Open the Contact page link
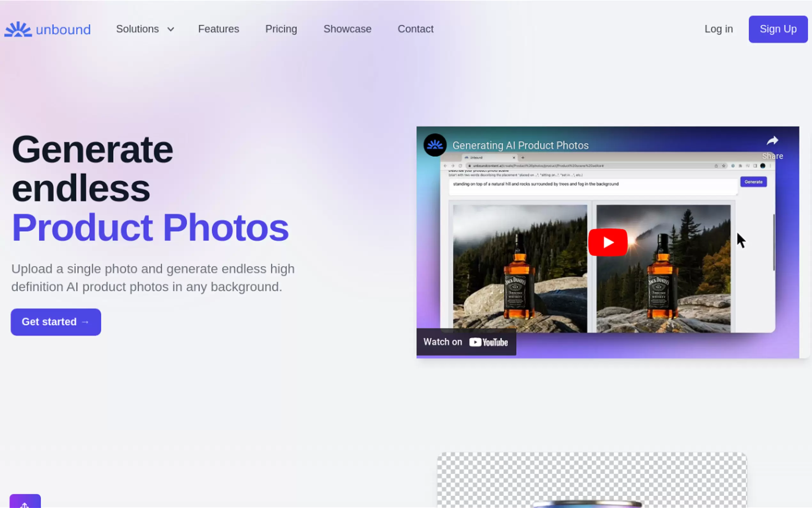This screenshot has width=812, height=508. 415,29
